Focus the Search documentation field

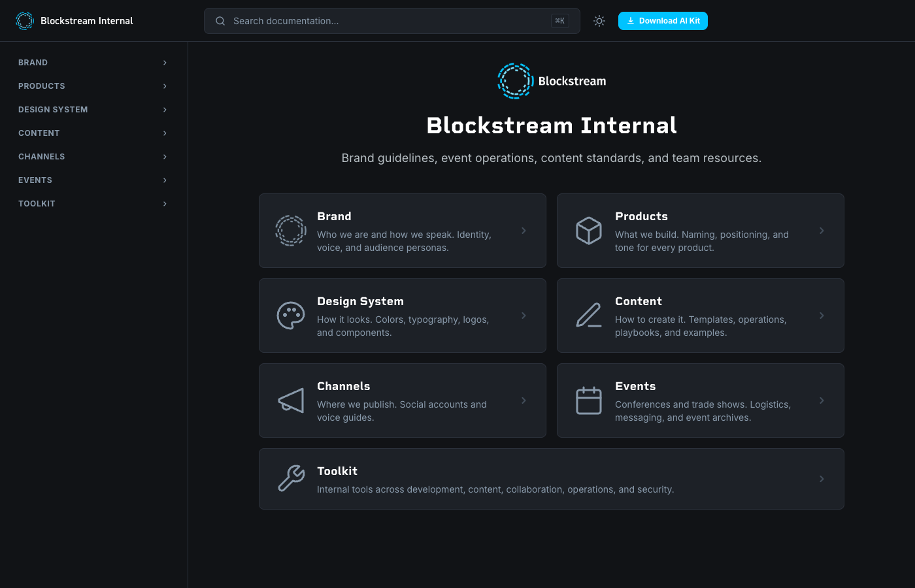pos(392,21)
